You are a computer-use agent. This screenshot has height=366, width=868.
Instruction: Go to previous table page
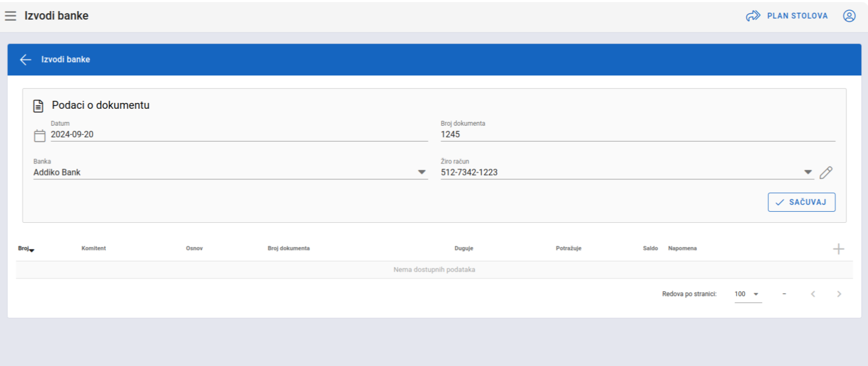click(813, 294)
